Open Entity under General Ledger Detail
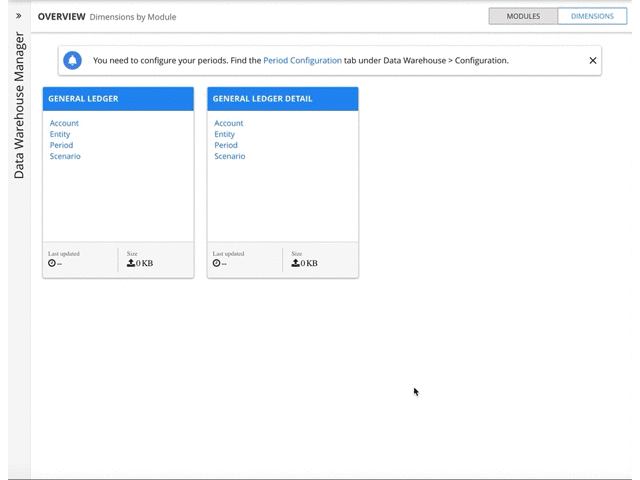Viewport: 640px width, 480px height. 224,134
